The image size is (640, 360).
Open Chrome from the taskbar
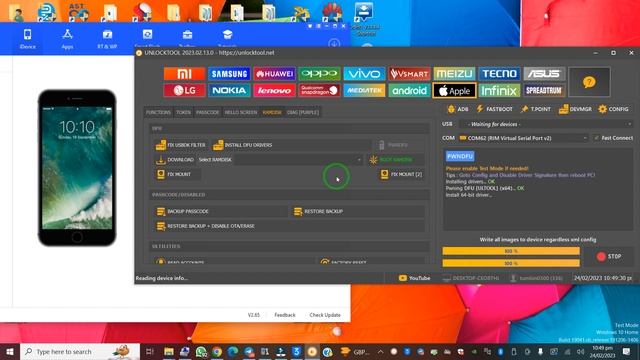217,351
